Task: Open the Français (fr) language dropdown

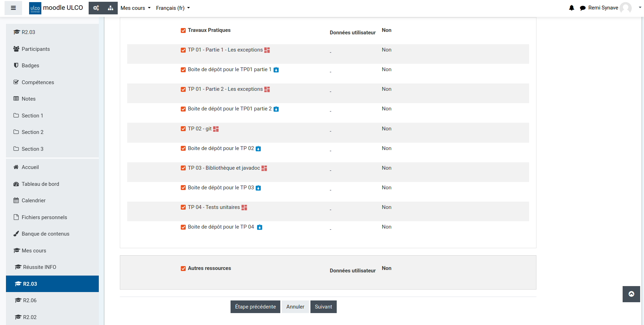Action: (x=173, y=8)
